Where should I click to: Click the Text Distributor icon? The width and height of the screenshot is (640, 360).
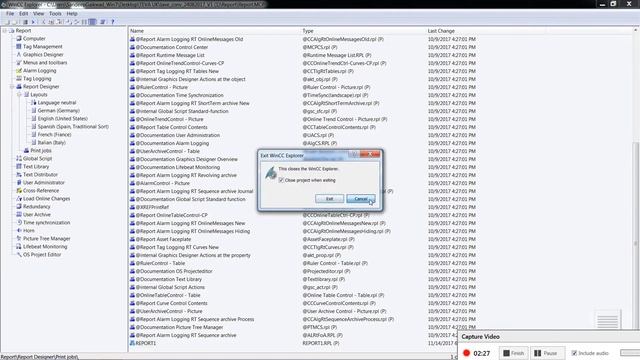(x=19, y=175)
